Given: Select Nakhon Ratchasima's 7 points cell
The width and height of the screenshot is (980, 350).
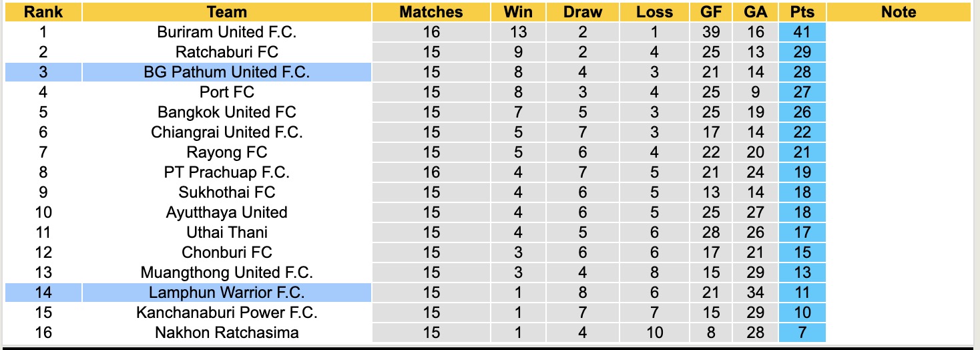Looking at the screenshot, I should (x=802, y=333).
